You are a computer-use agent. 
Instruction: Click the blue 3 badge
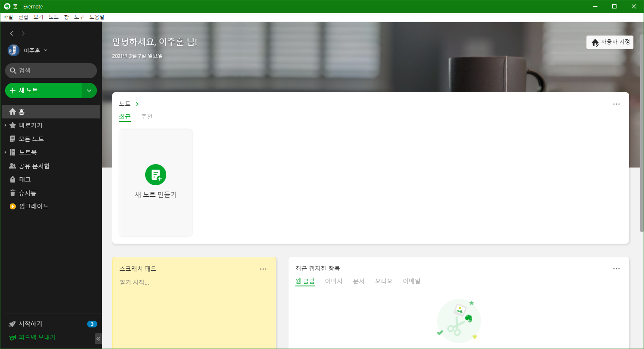92,324
